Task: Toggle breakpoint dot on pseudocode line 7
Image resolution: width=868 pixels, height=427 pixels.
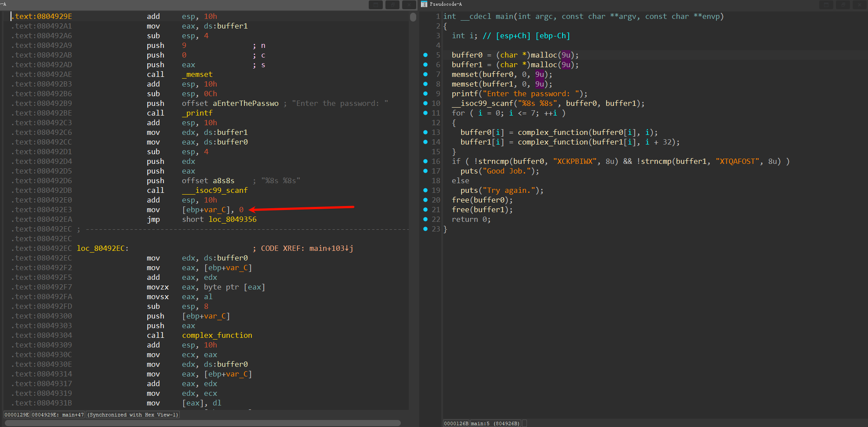Action: point(425,74)
